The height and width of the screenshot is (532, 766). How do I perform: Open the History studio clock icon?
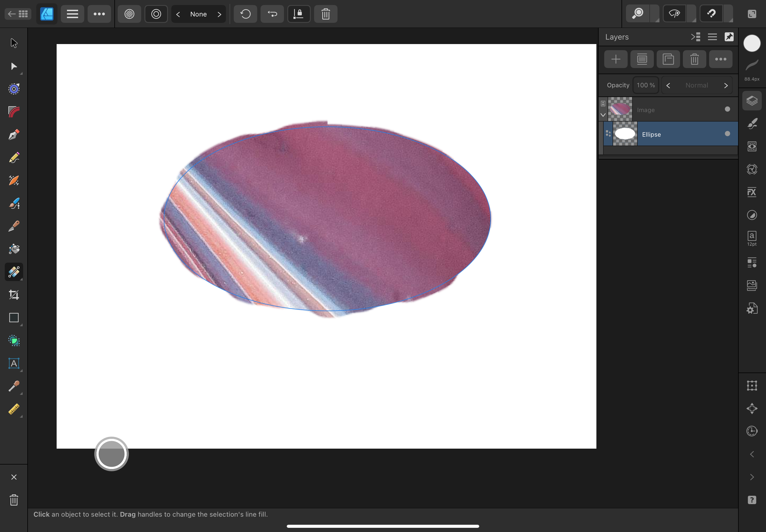[x=752, y=431]
